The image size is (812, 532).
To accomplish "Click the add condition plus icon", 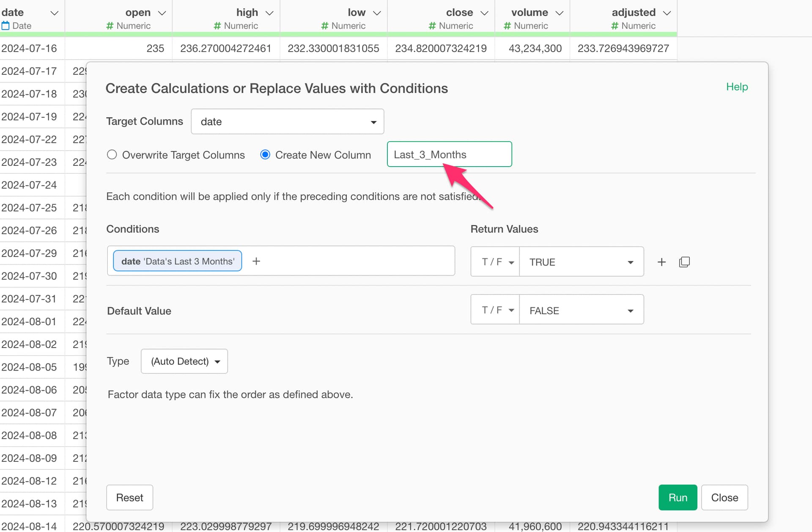I will click(256, 261).
